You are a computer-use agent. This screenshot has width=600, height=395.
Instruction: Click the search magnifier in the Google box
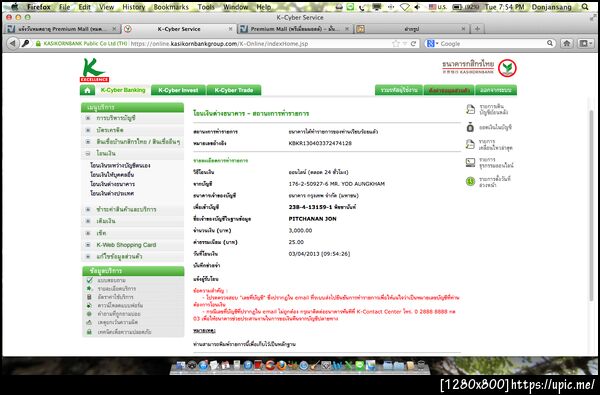[550, 43]
